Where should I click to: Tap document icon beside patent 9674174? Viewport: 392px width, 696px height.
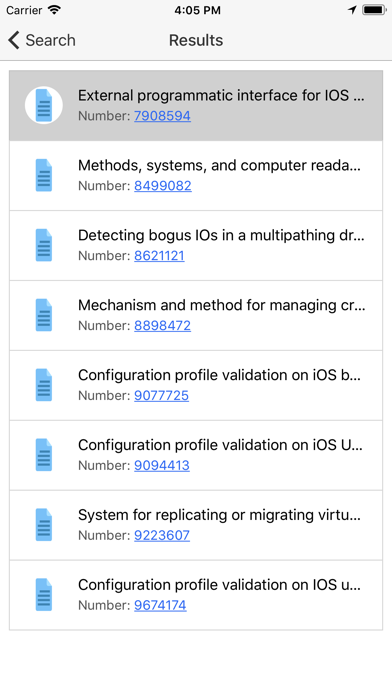click(x=44, y=595)
